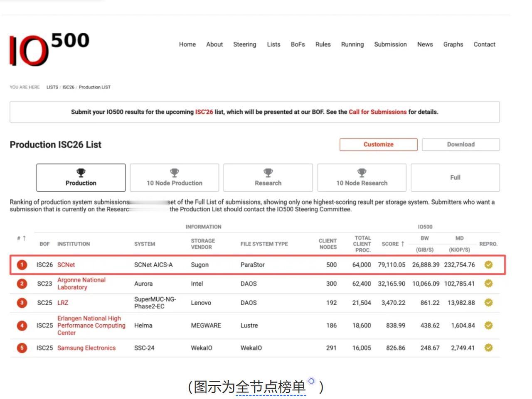Open the News page
Screen dimensions: 532x399
pyautogui.click(x=425, y=44)
